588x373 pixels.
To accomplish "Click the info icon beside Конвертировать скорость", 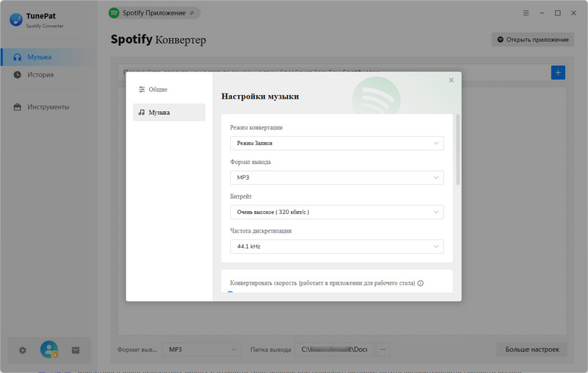I will [x=420, y=283].
